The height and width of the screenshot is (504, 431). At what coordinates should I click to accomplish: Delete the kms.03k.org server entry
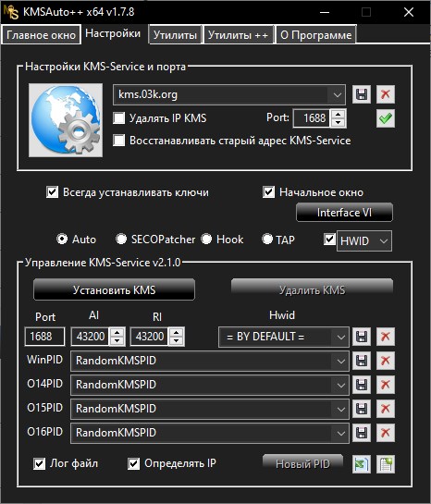386,94
